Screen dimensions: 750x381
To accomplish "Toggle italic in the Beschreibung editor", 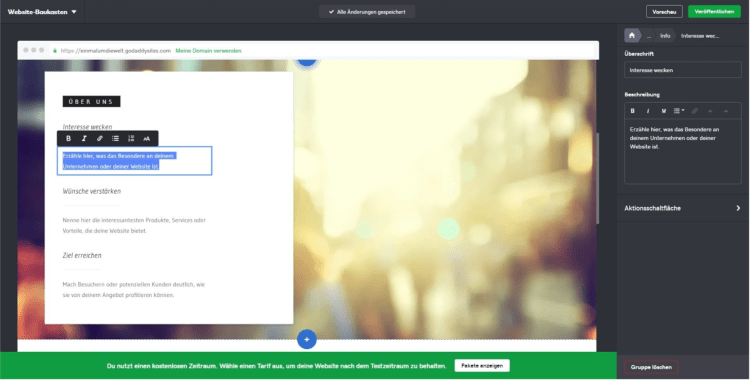I will pyautogui.click(x=648, y=111).
